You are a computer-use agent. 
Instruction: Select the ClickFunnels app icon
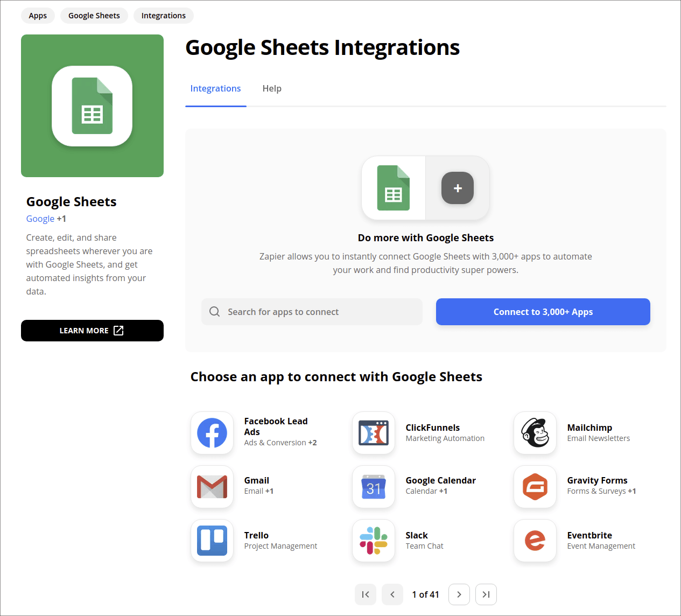click(374, 433)
